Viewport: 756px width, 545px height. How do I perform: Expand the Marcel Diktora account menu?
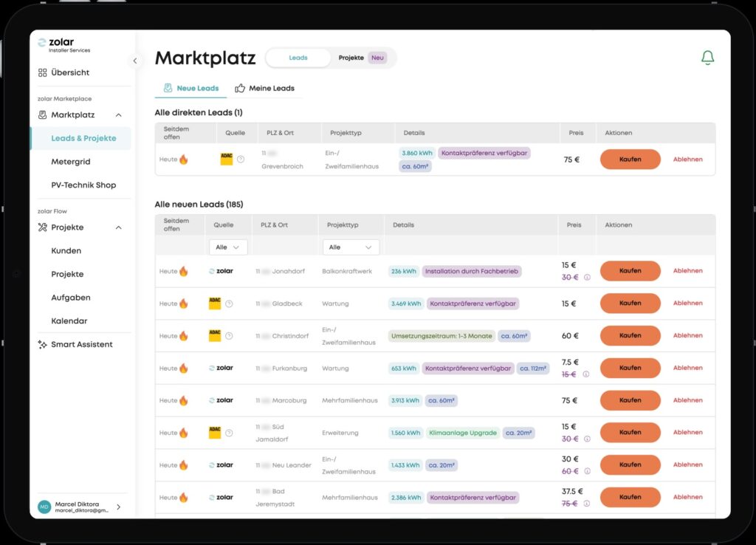(x=119, y=507)
